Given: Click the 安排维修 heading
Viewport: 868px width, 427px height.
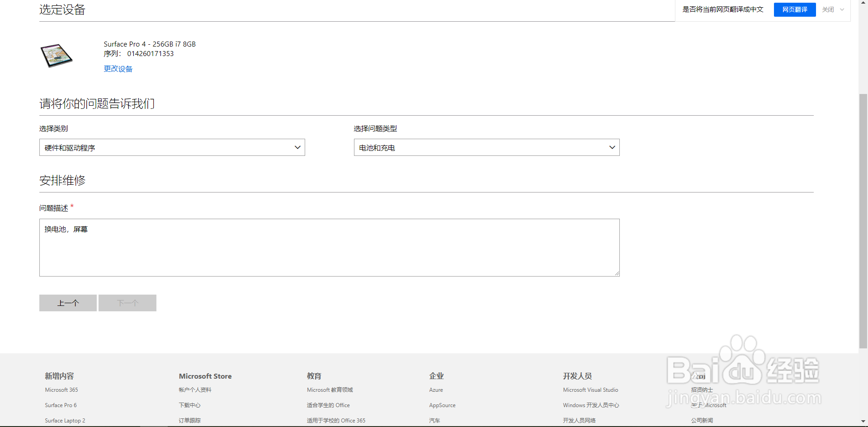Looking at the screenshot, I should click(62, 180).
